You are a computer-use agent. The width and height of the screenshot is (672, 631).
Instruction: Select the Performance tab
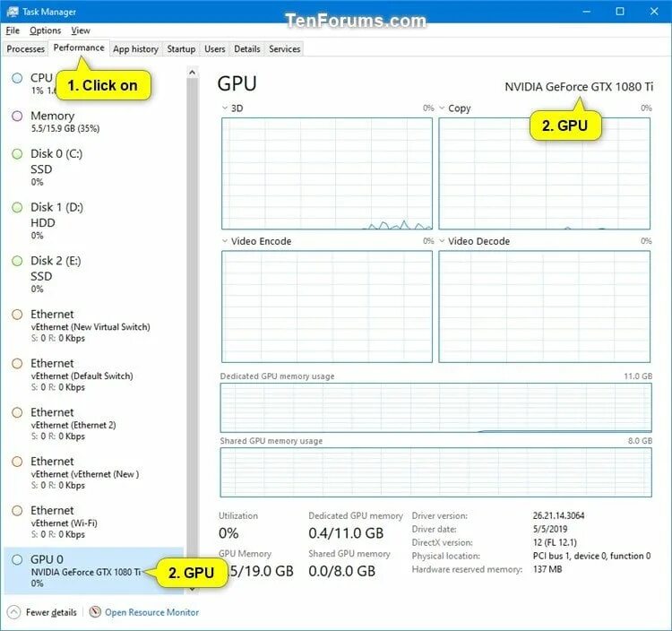point(79,48)
